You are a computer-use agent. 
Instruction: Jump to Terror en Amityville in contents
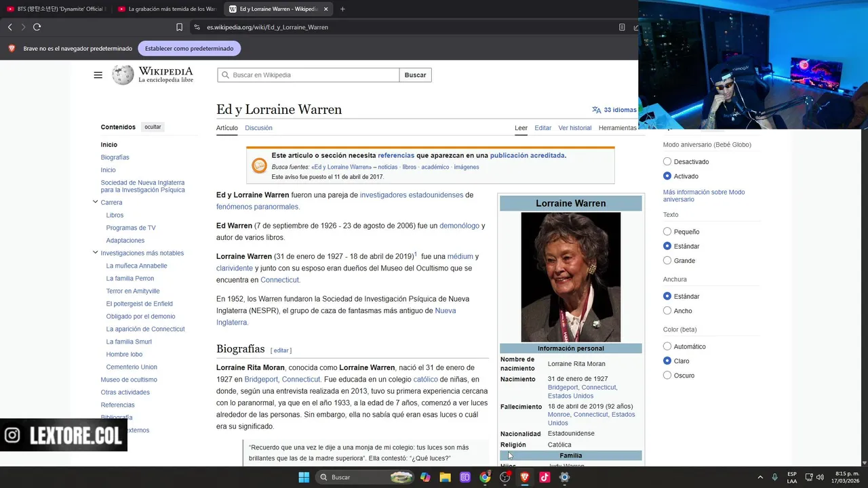(133, 291)
